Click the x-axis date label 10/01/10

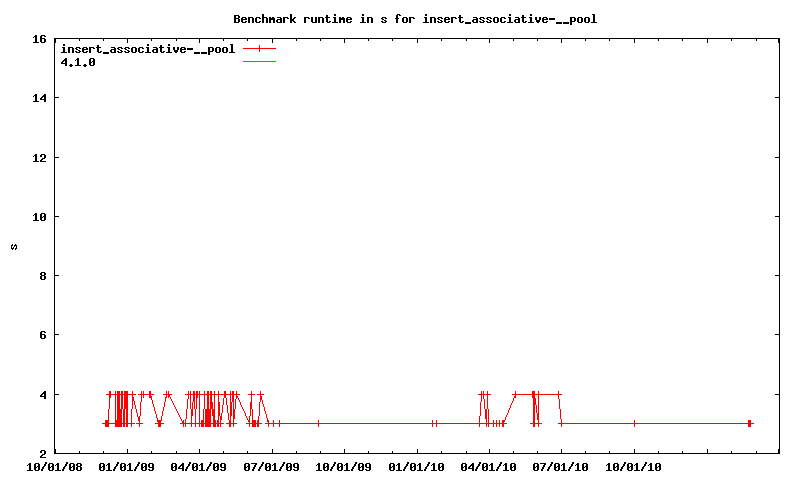(x=634, y=465)
